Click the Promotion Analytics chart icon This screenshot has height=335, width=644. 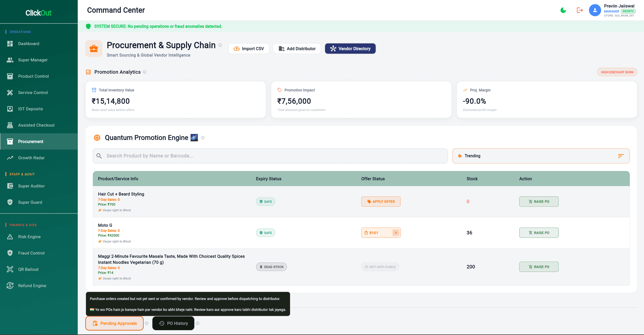[x=89, y=72]
